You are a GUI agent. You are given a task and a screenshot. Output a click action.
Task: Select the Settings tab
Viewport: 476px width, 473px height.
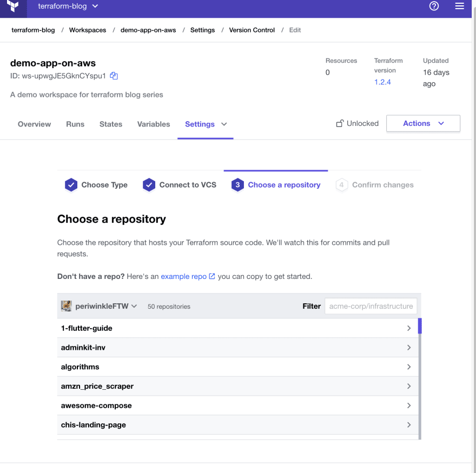tap(200, 124)
